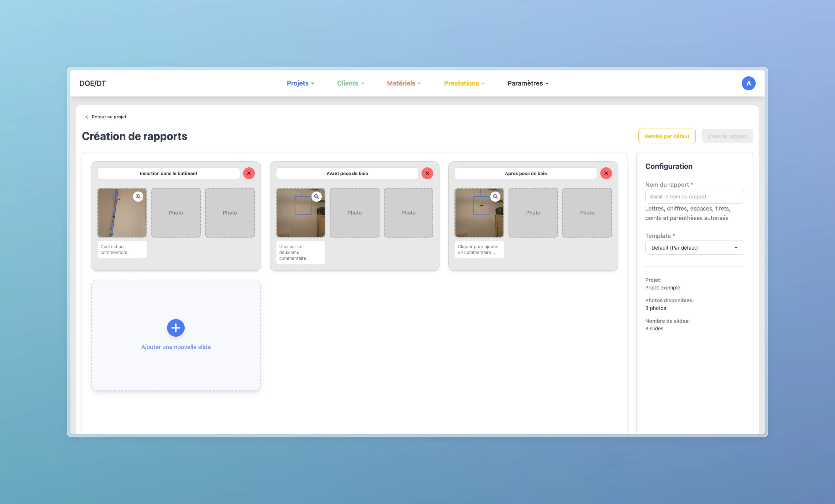Image resolution: width=835 pixels, height=504 pixels.
Task: Focus the Nom du rapport field
Action: (x=694, y=196)
